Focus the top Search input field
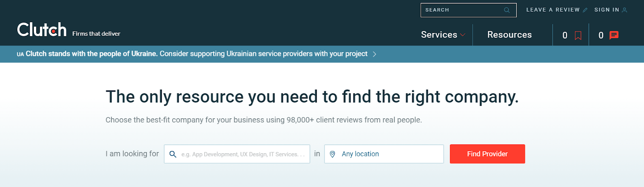 (469, 10)
